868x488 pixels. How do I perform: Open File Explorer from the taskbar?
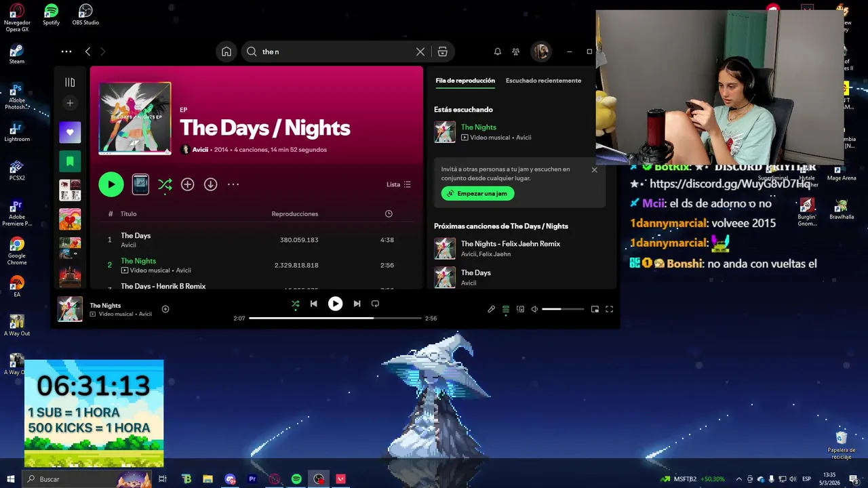[x=208, y=479]
